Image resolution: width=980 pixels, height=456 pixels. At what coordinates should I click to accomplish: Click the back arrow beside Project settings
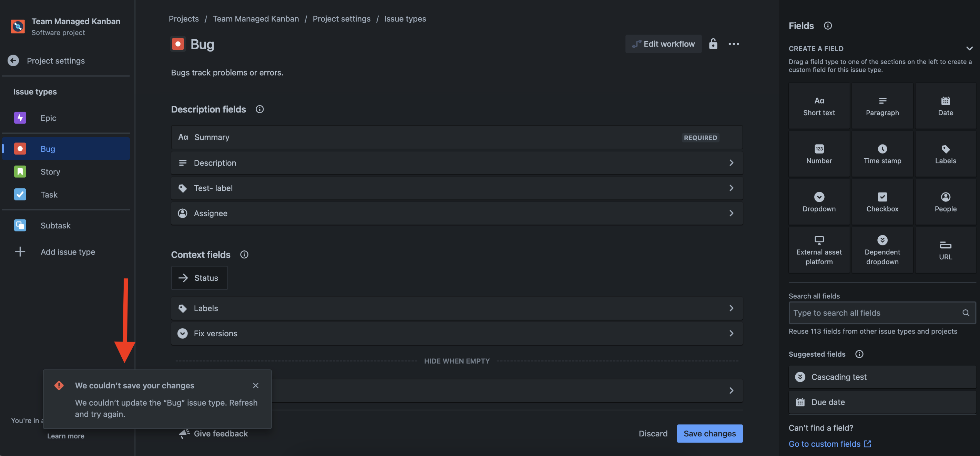click(x=13, y=61)
